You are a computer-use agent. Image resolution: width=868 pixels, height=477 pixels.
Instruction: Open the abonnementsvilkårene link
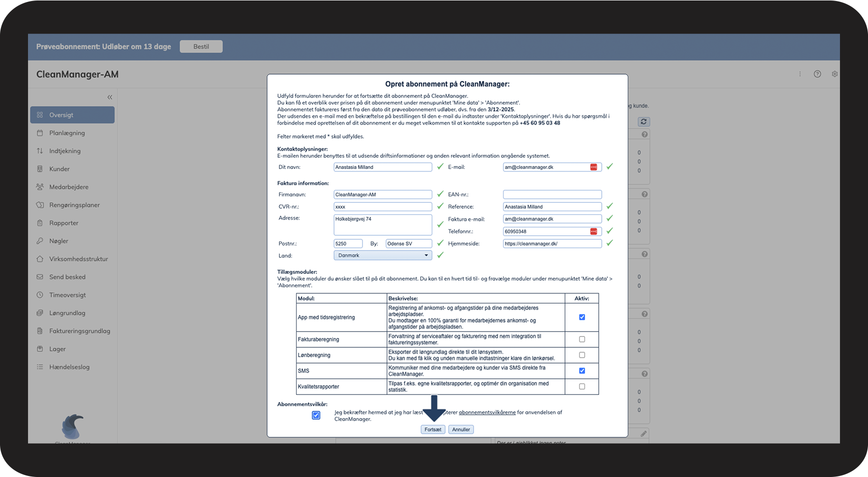(487, 413)
